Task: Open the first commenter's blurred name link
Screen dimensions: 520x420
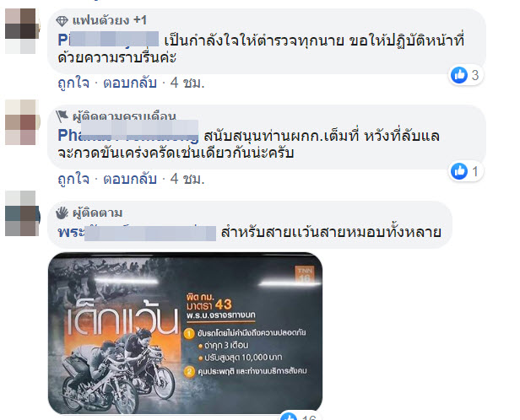Action: 108,40
